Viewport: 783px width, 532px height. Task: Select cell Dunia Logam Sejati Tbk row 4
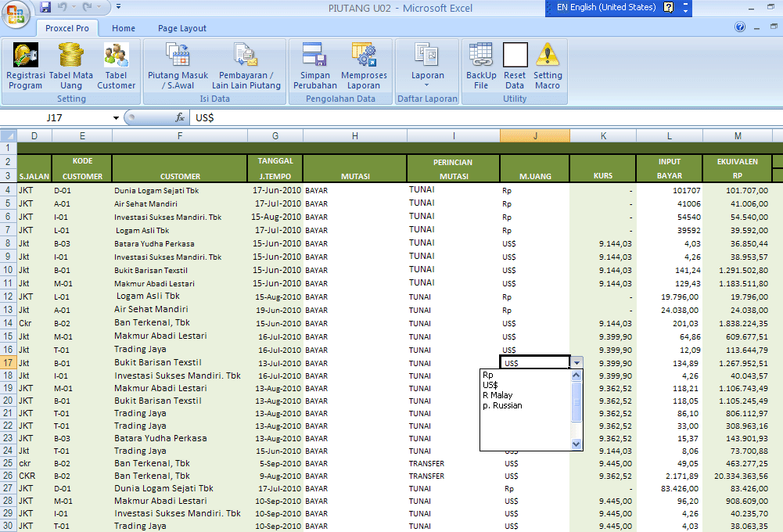click(180, 190)
